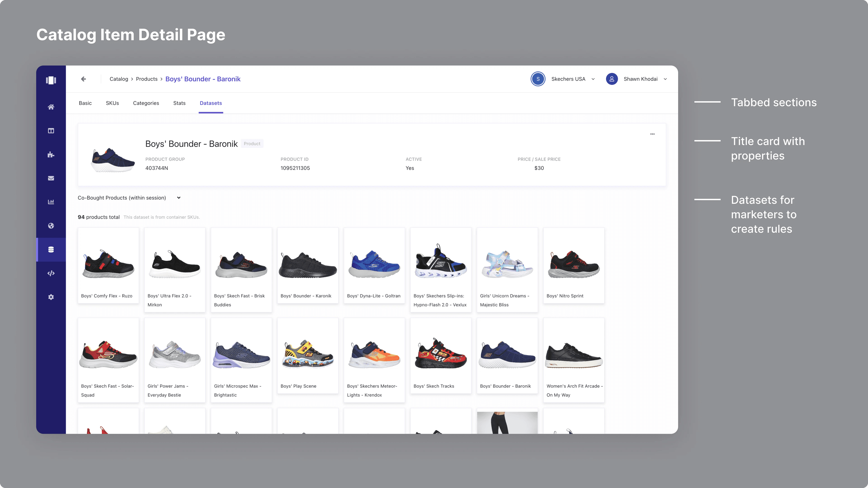This screenshot has width=868, height=488.
Task: Click the product group value 403744N
Action: pyautogui.click(x=157, y=168)
